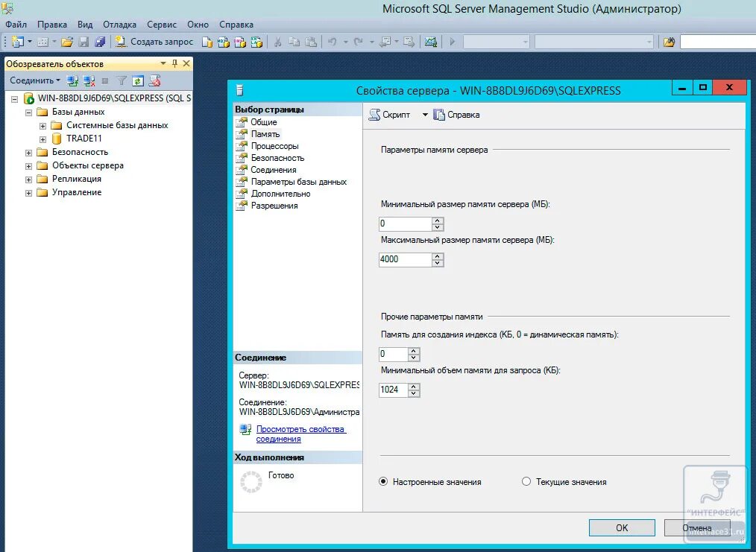Increase minimum memory per query spinner
This screenshot has height=552, width=756.
[414, 387]
